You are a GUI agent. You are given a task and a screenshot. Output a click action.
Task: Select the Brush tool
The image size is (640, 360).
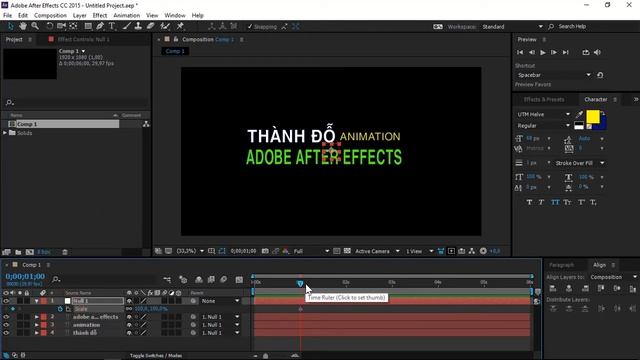point(127,26)
